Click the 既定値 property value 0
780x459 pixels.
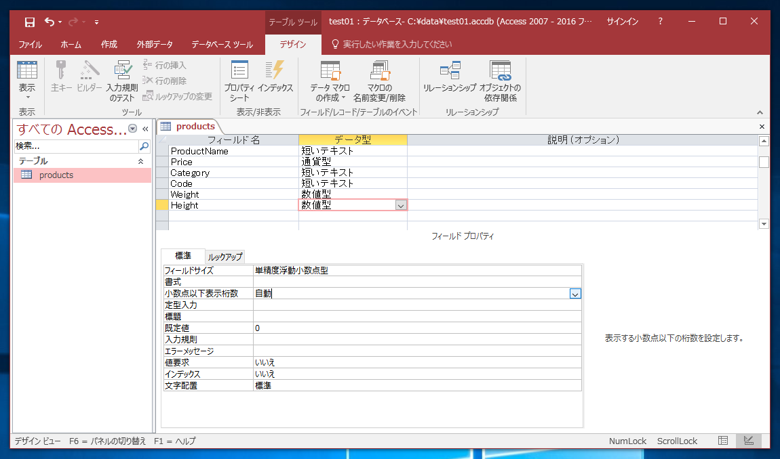tap(417, 328)
